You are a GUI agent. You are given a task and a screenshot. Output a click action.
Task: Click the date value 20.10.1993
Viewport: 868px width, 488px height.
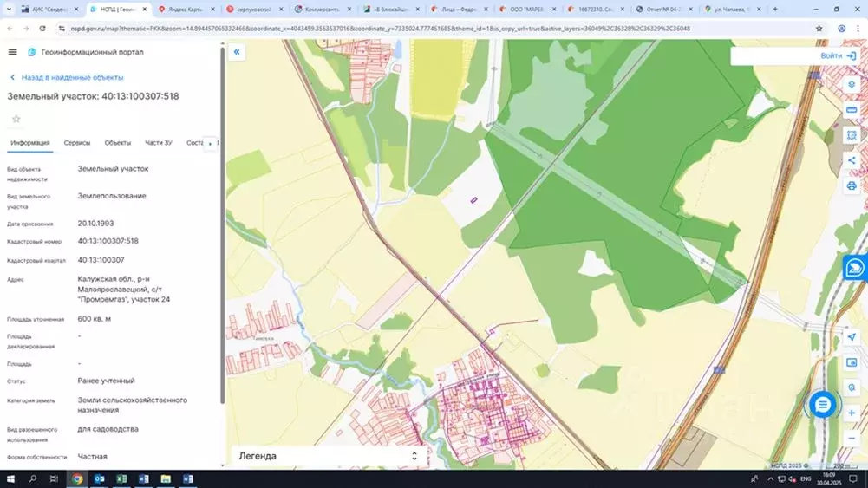click(95, 224)
